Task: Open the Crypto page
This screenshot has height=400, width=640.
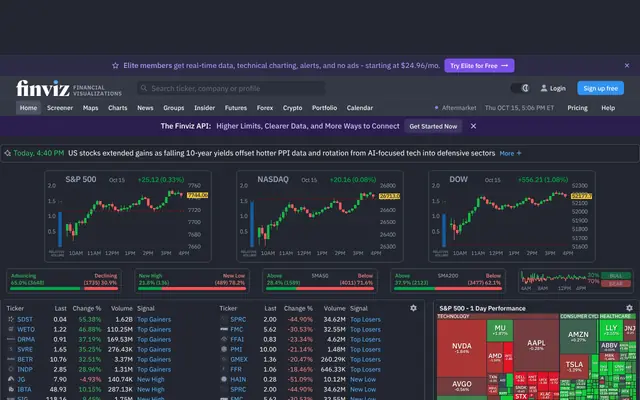Action: coord(293,108)
